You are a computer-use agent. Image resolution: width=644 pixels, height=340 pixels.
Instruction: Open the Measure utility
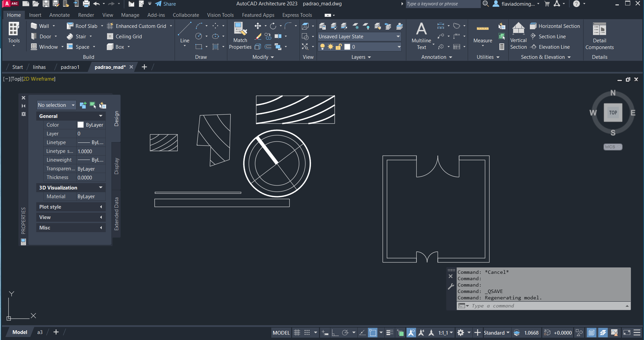482,34
